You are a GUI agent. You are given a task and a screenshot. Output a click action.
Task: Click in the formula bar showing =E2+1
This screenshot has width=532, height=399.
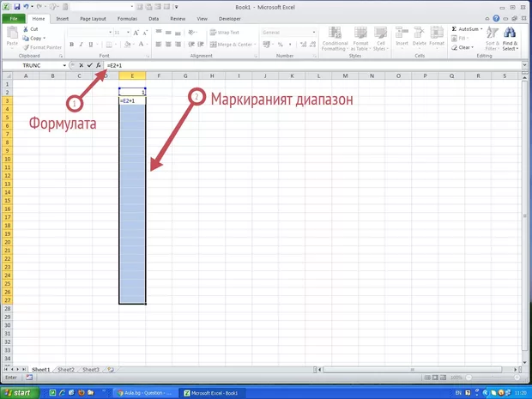pos(313,65)
